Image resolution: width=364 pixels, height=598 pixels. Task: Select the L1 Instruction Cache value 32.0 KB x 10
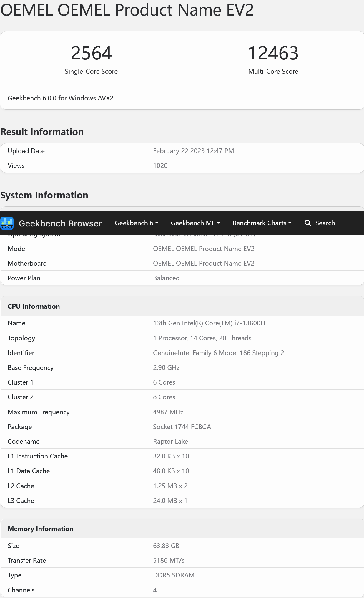(171, 456)
